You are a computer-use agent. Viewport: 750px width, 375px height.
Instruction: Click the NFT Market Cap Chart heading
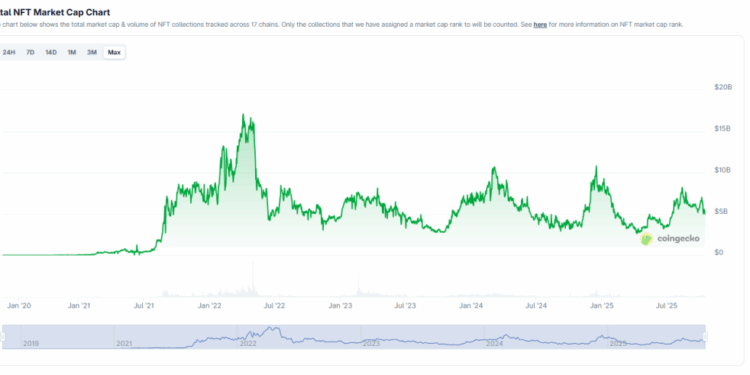tap(55, 12)
